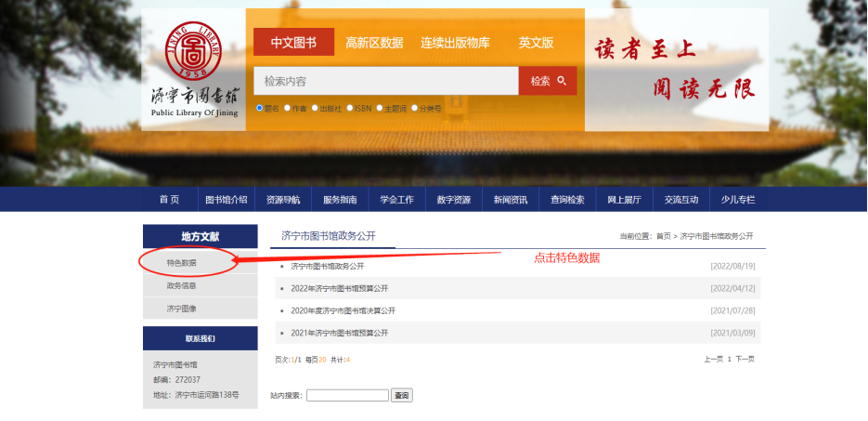868x421 pixels.
Task: Switch to the 中文图书 search tab
Action: 294,42
